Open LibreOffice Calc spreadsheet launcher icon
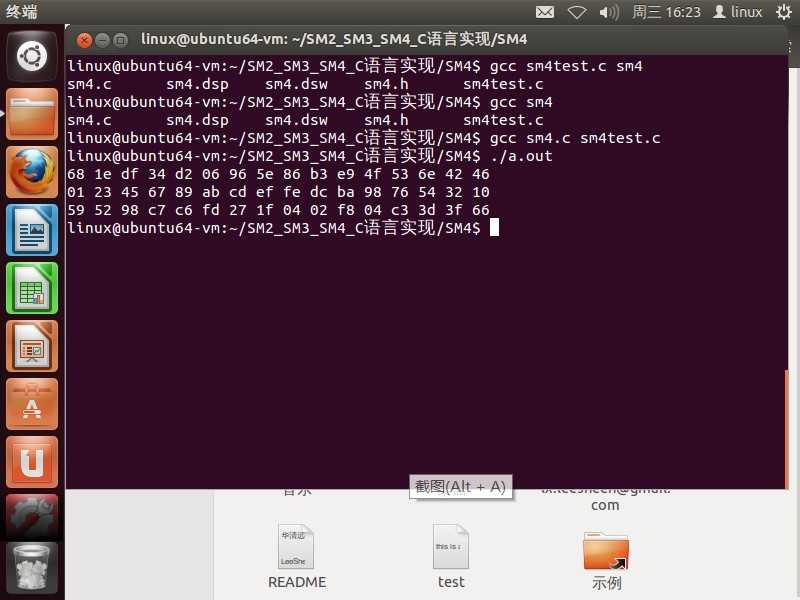This screenshot has height=600, width=800. click(x=32, y=288)
